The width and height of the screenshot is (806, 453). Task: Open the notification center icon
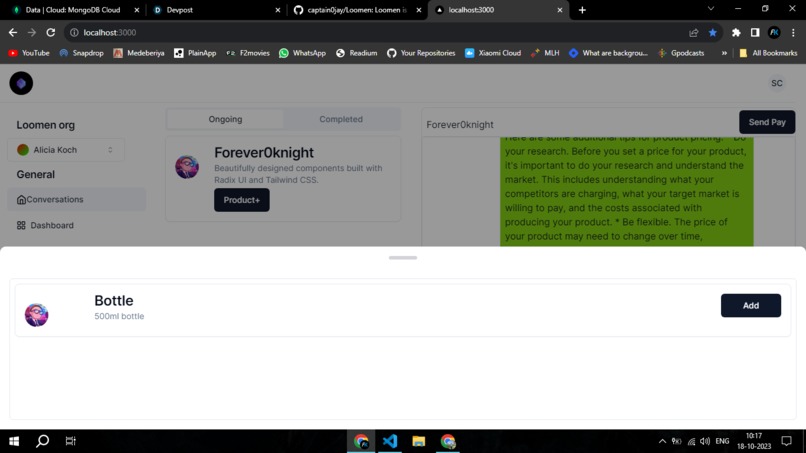[x=786, y=441]
